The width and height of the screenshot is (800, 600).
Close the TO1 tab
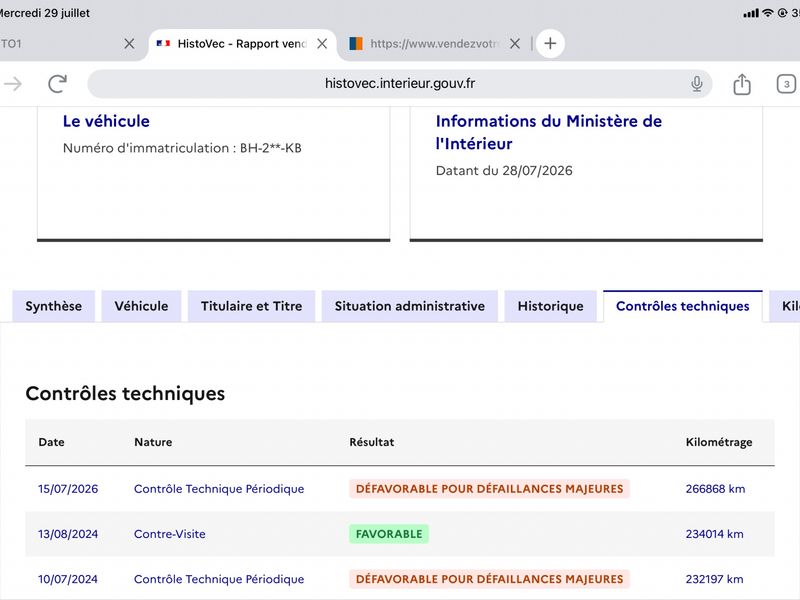click(x=129, y=44)
